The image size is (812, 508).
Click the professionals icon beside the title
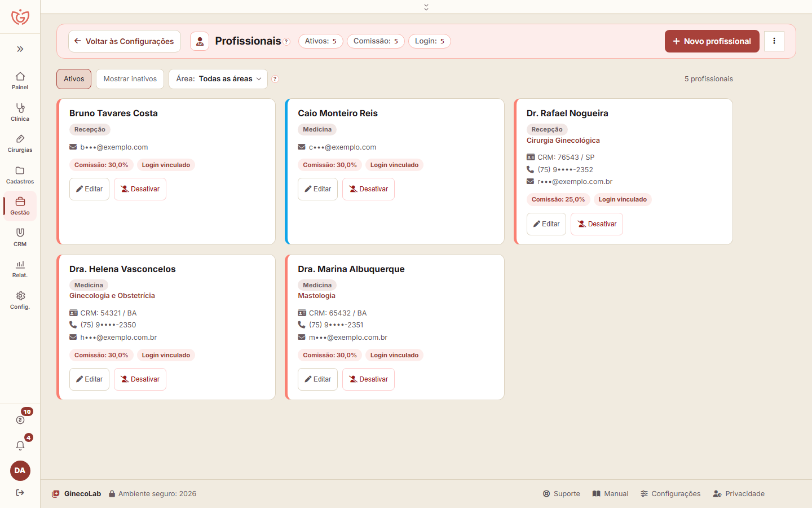200,41
